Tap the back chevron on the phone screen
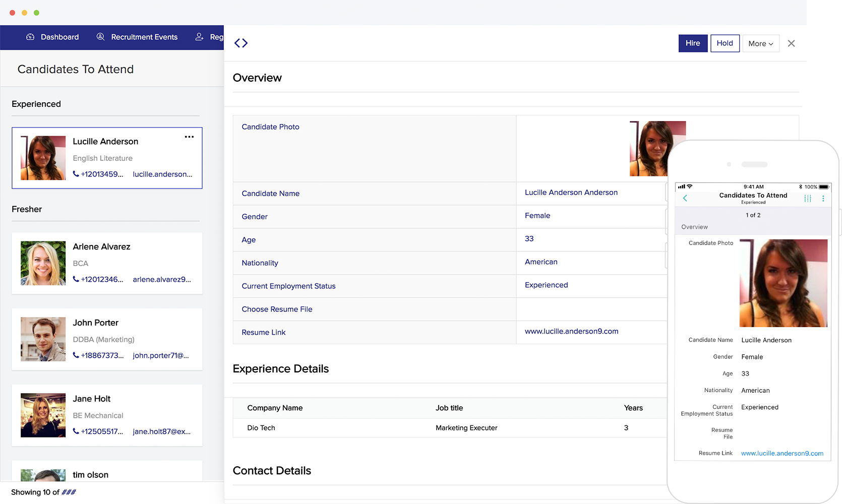 (685, 198)
